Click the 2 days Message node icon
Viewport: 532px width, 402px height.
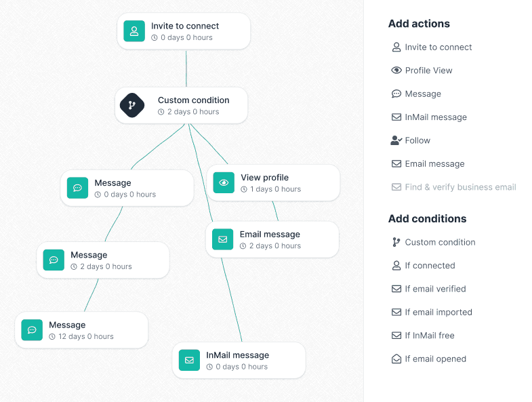pyautogui.click(x=54, y=260)
